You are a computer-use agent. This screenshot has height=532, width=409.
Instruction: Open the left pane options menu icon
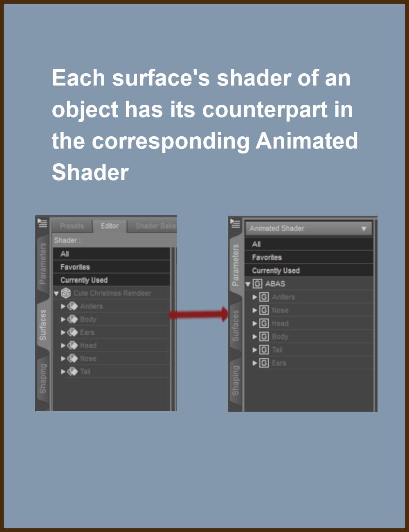[43, 223]
